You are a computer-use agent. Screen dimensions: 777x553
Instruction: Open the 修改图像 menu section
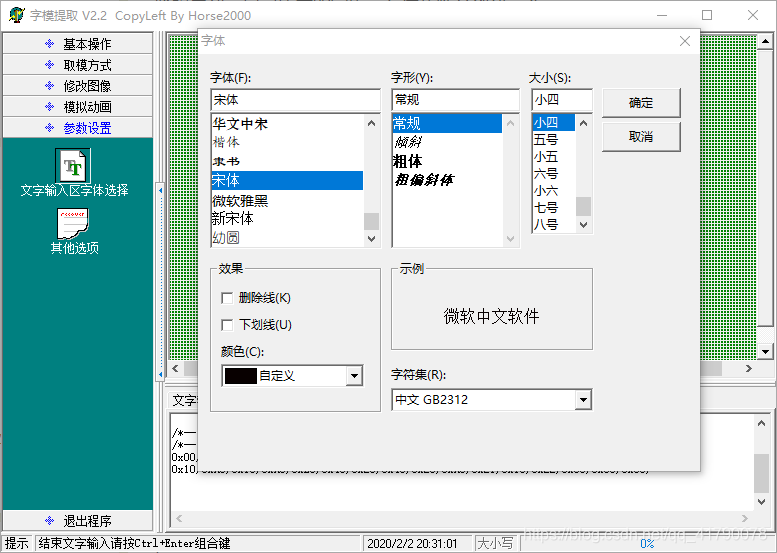pos(78,86)
